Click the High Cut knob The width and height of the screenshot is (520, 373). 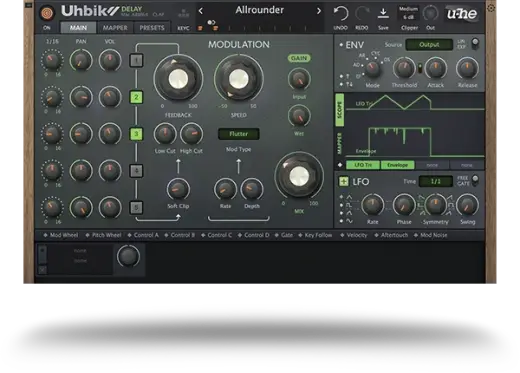click(x=191, y=134)
